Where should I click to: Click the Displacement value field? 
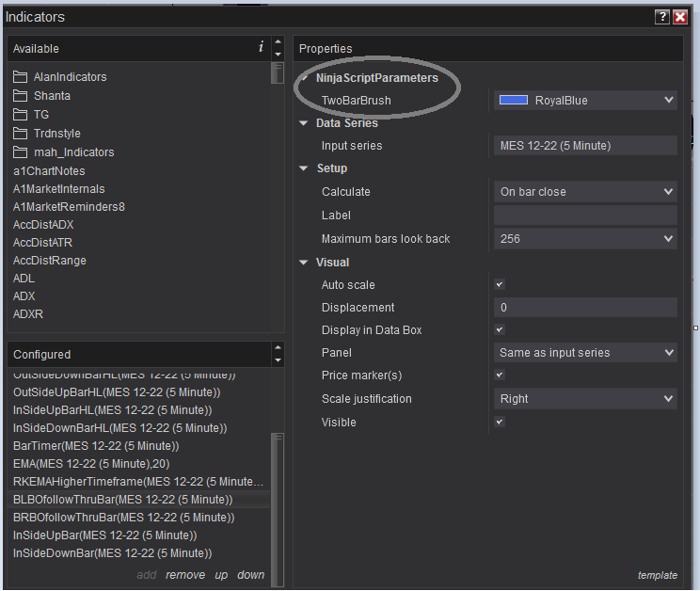coord(585,308)
